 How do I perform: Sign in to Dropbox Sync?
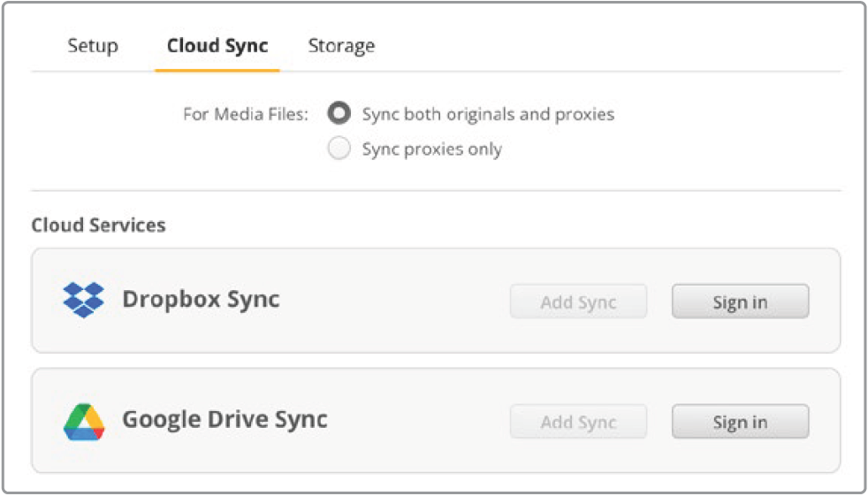[740, 301]
